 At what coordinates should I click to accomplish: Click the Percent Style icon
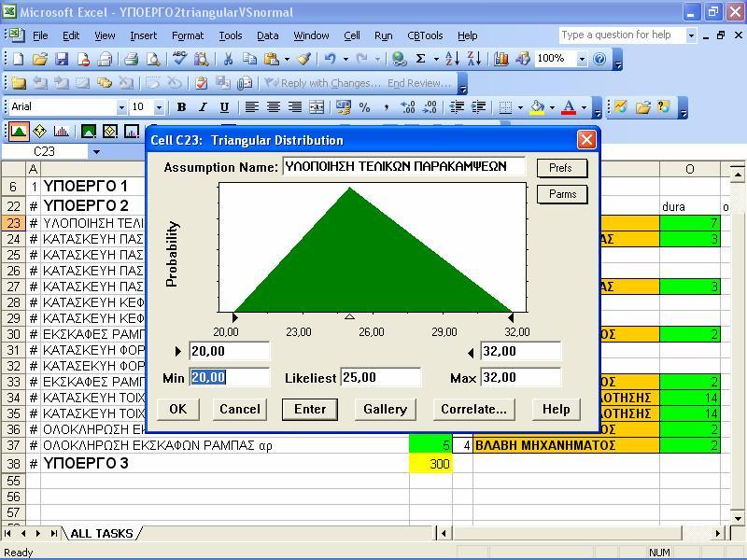364,107
